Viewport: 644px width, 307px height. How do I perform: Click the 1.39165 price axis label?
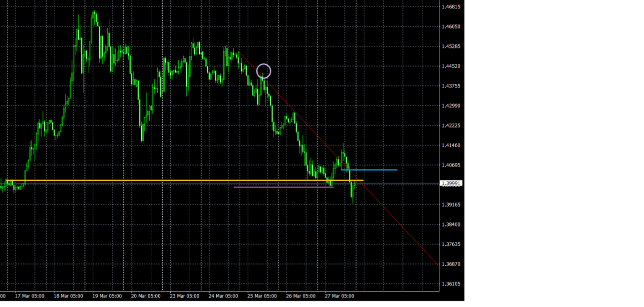coord(451,204)
